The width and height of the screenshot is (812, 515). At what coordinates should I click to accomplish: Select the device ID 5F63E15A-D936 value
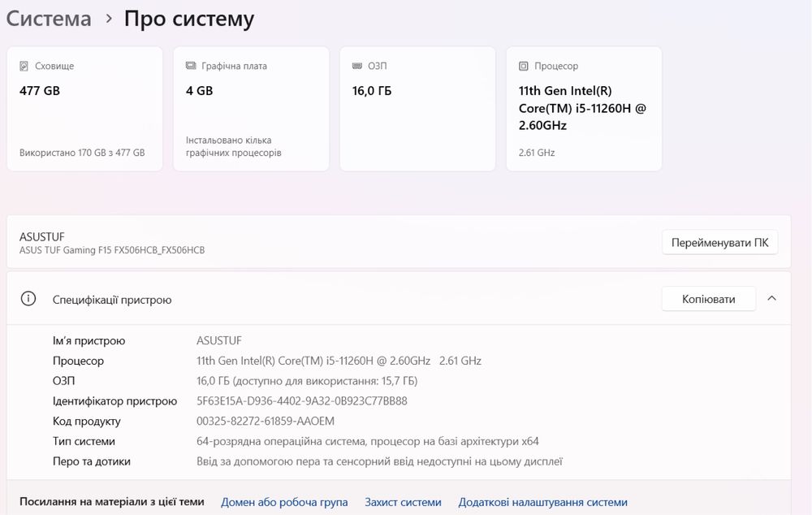302,401
